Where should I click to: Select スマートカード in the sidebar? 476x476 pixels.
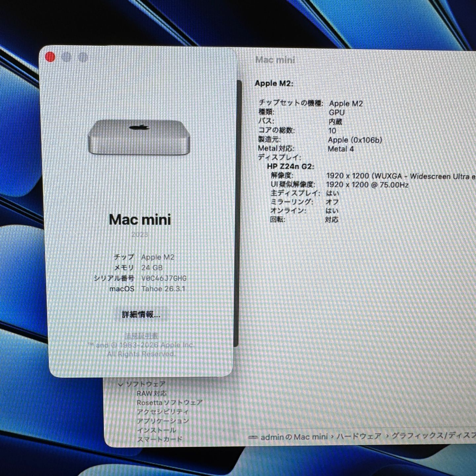(159, 439)
